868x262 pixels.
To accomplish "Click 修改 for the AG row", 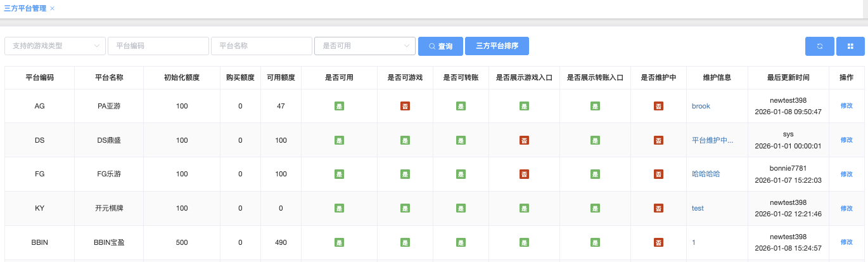I will coord(846,106).
